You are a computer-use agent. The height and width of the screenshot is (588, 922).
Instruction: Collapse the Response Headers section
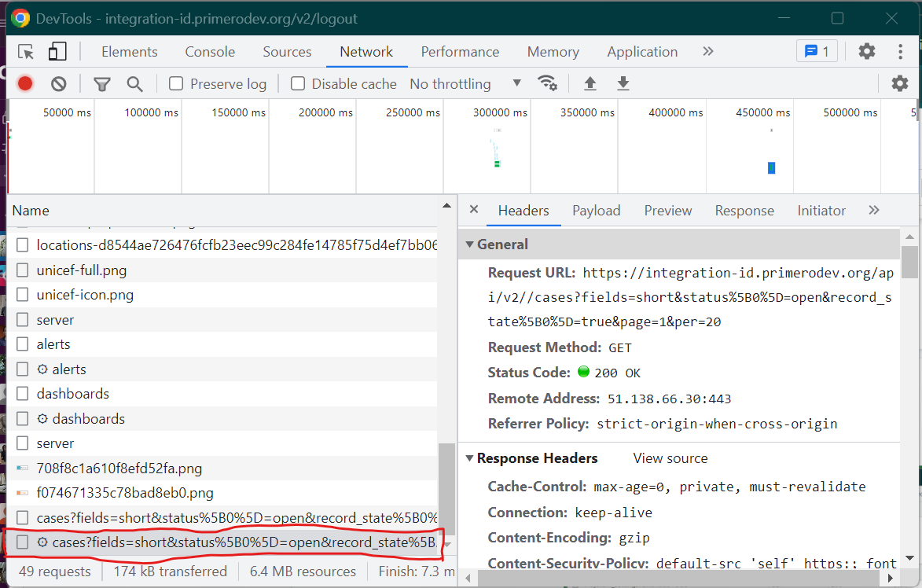click(x=470, y=458)
